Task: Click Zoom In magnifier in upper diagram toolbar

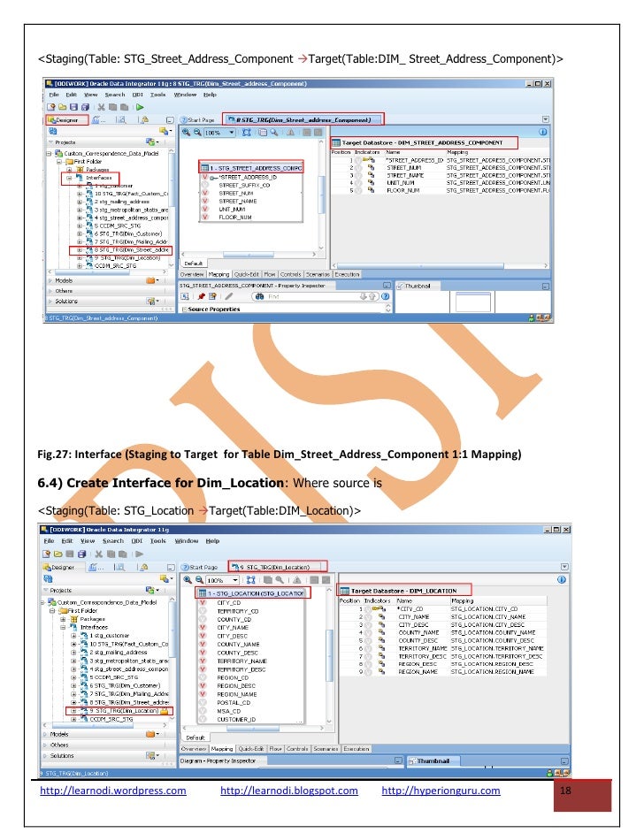Action: point(186,133)
